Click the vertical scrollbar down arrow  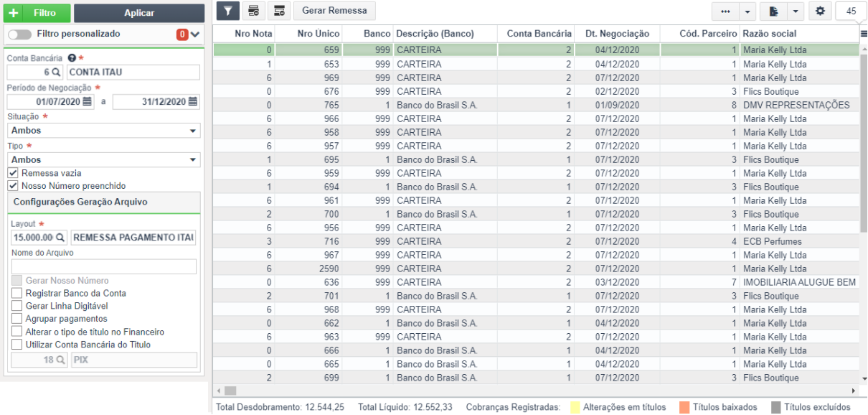tap(863, 378)
